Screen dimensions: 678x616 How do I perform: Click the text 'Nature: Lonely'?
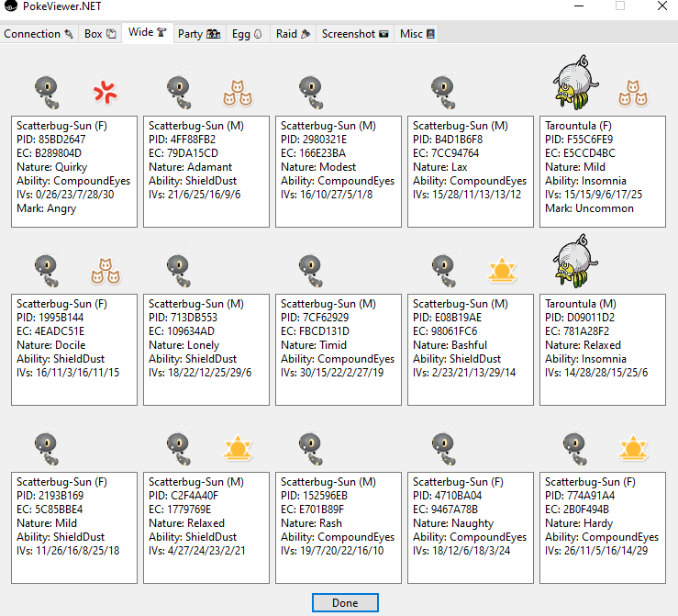click(183, 345)
